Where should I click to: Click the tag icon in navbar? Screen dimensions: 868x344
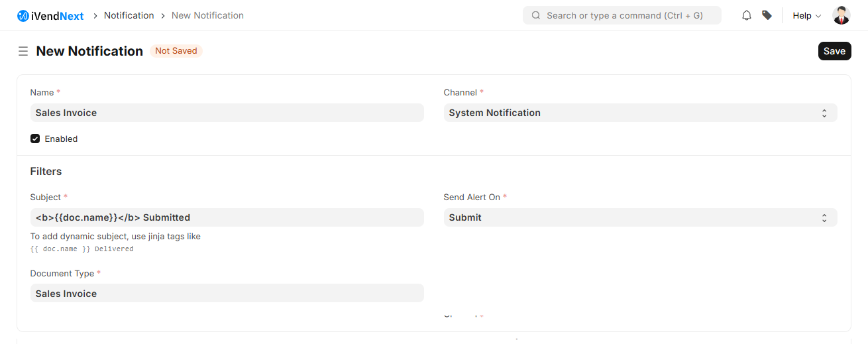[767, 15]
